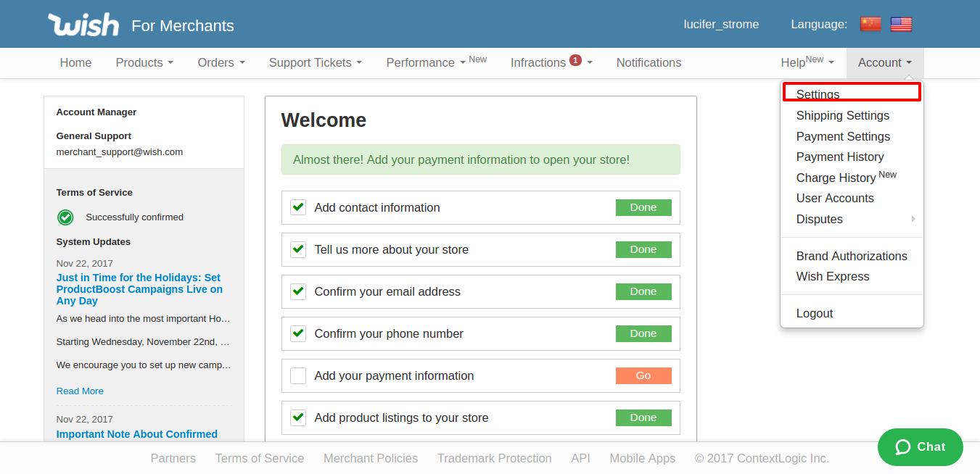This screenshot has width=980, height=474.
Task: Choose Wish Express in Account menu
Action: (x=852, y=276)
